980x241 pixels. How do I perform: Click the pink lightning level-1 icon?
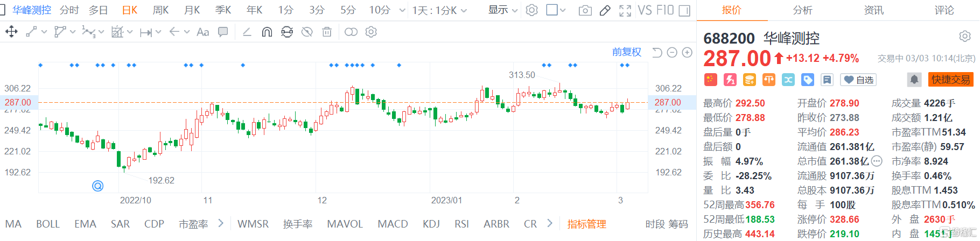pos(730,80)
